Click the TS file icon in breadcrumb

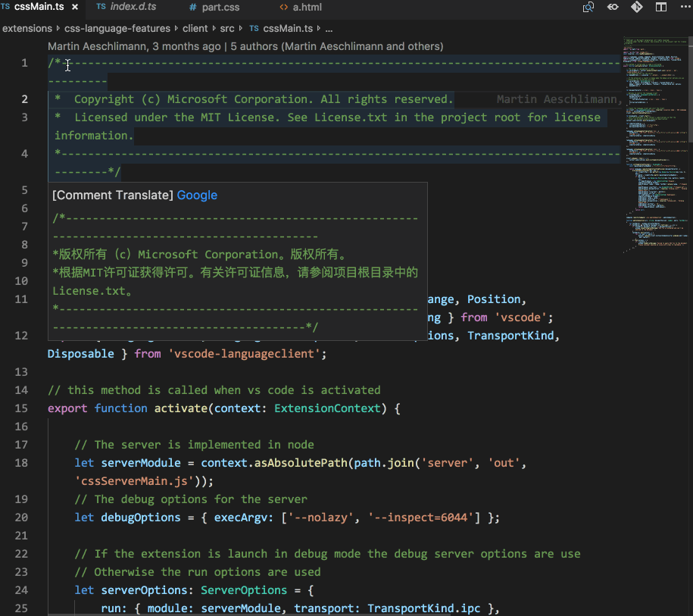pyautogui.click(x=254, y=29)
